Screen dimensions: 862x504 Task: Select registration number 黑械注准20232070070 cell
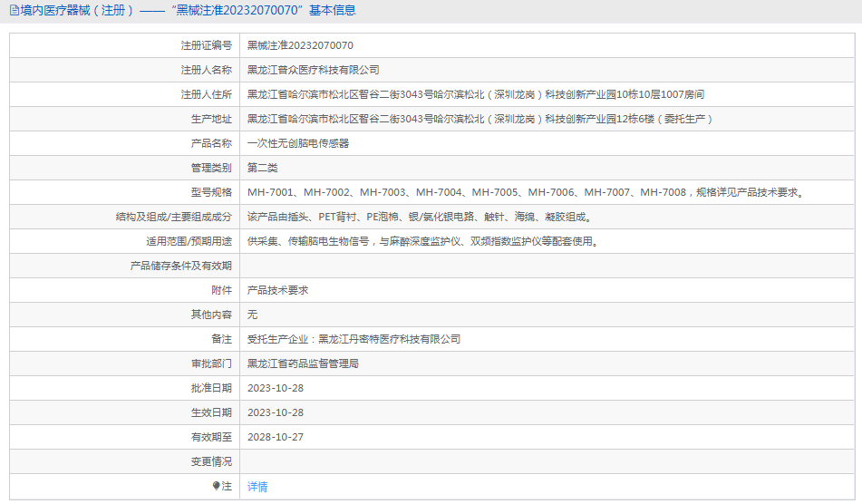tap(300, 45)
